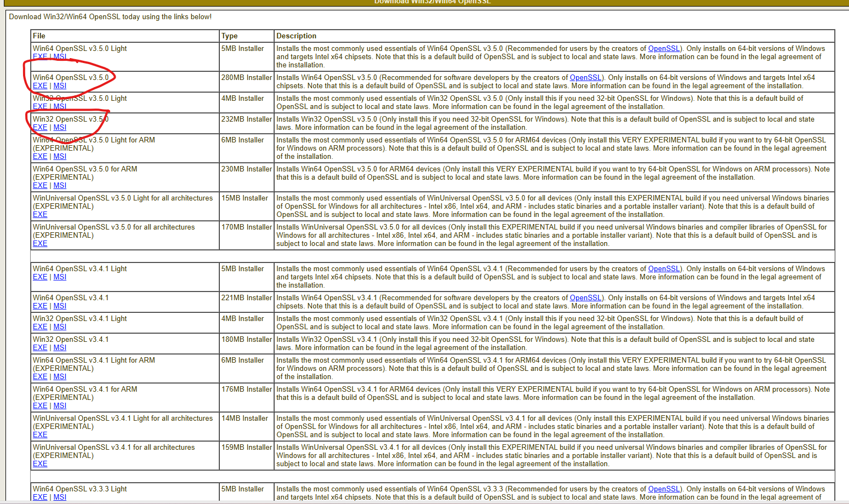849x504 pixels.
Task: Click the "Win64 OpenSSL v3.5.0 for ARM" file name
Action: click(x=85, y=169)
